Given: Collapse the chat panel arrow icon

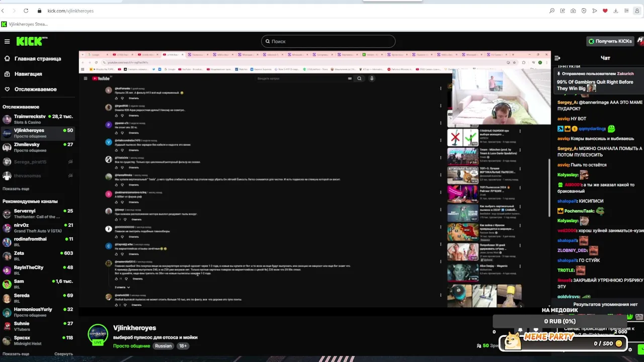Looking at the screenshot, I should point(557,58).
